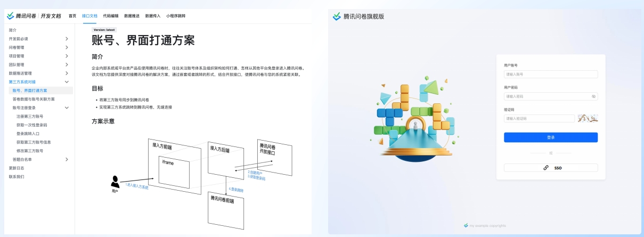The width and height of the screenshot is (644, 237).
Task: Go to the 数据传入 nav tab
Action: (153, 16)
